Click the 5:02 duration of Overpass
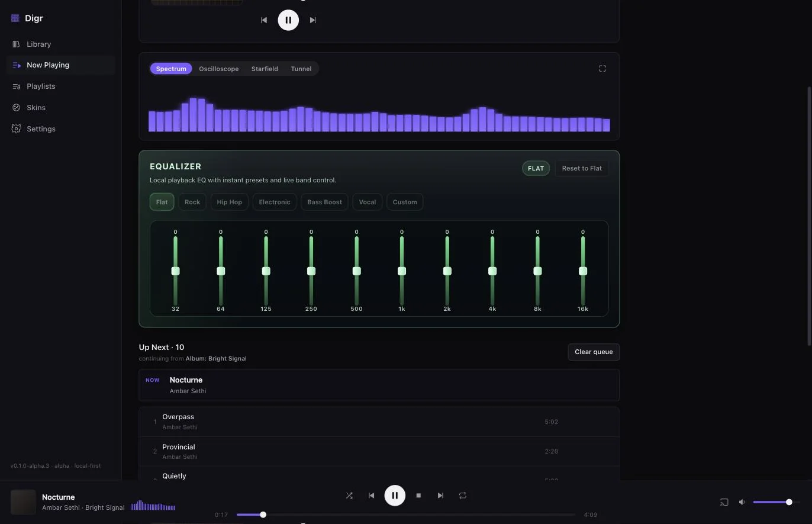This screenshot has width=812, height=524. click(551, 422)
